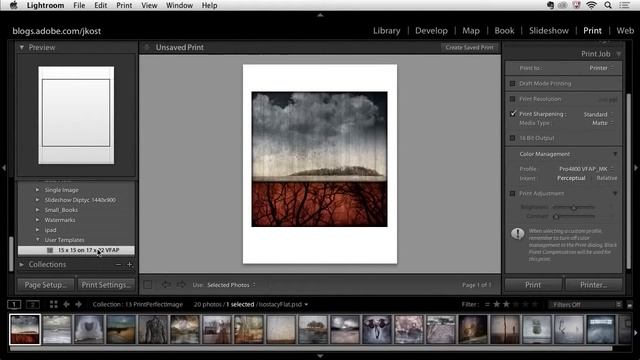
Task: Click the color management warning icon
Action: (x=518, y=234)
